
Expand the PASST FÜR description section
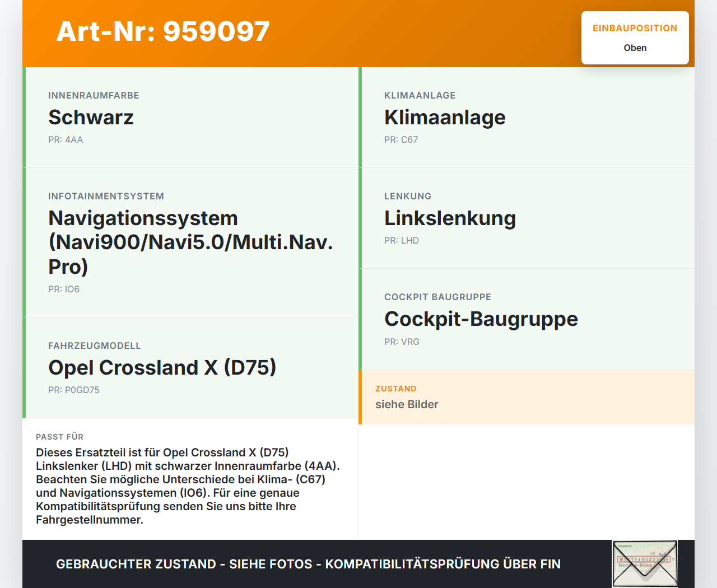(x=190, y=479)
